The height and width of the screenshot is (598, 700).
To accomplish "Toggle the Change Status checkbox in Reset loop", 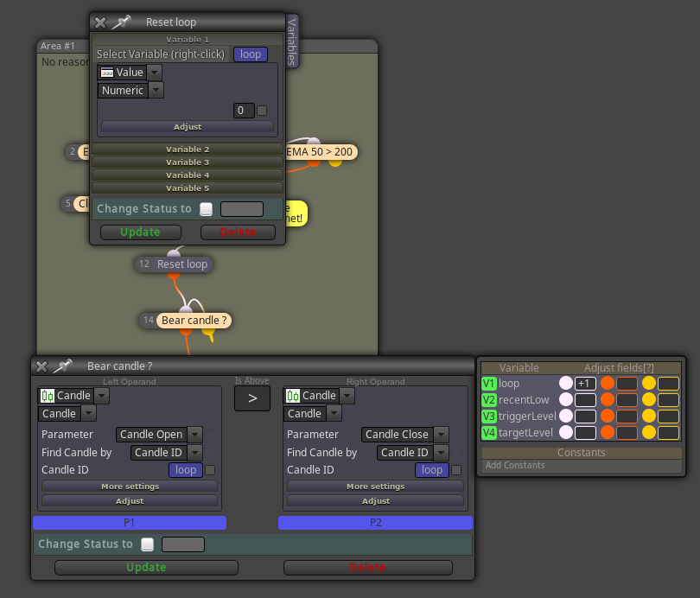I will click(207, 209).
